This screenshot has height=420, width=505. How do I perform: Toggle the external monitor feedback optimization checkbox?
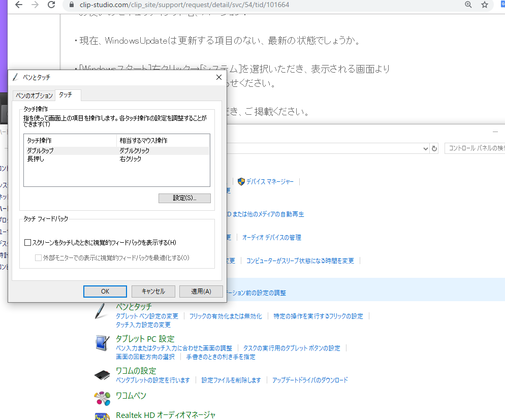38,258
